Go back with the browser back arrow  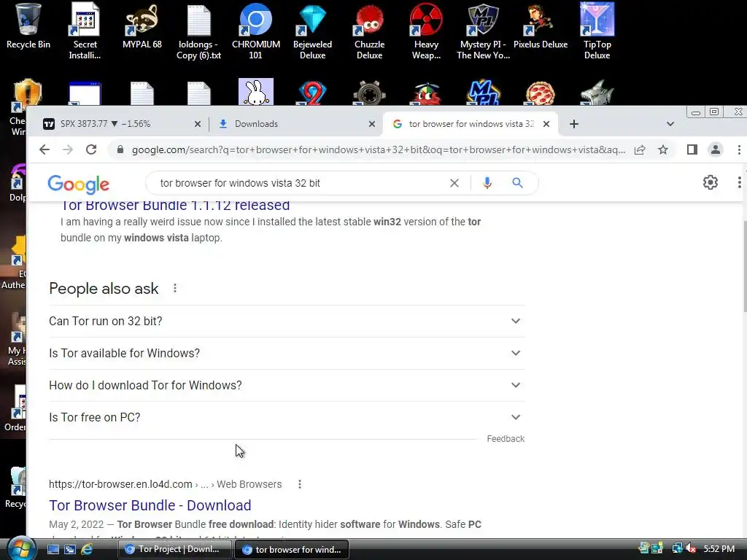point(44,149)
